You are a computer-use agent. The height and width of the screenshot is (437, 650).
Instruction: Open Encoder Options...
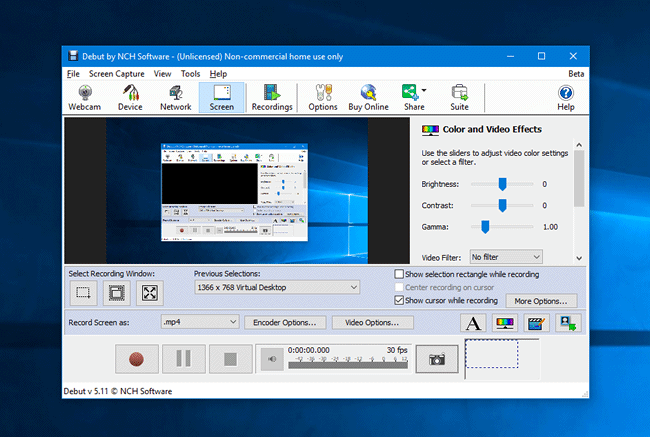[285, 323]
